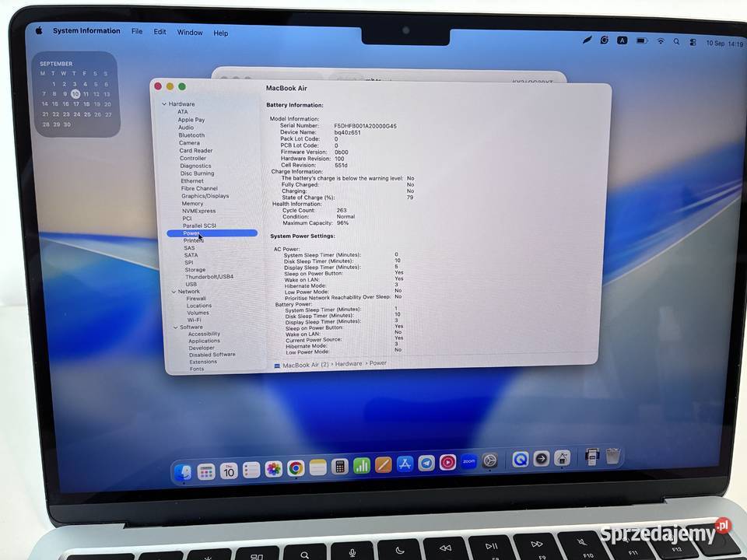Open Launchpad from the Dock
Screen dimensions: 747x560
pyautogui.click(x=206, y=472)
